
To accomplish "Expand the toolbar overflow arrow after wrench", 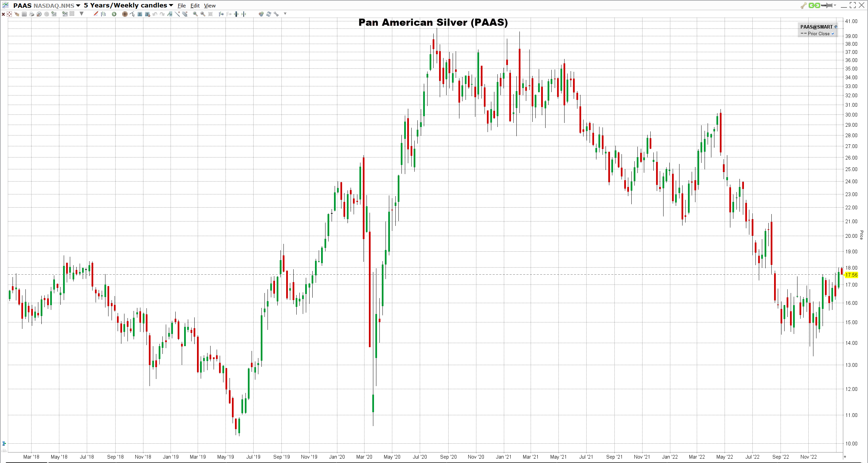I will [x=285, y=14].
